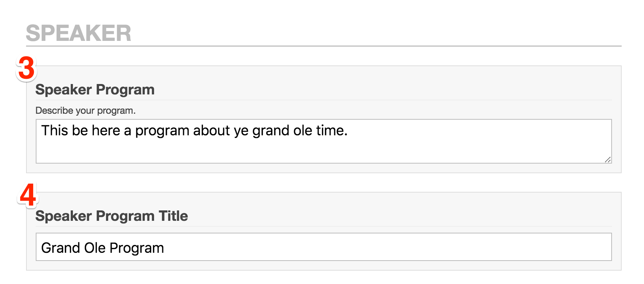Grab the textarea resize handle corner
Screen dimensions: 644x284
[x=608, y=159]
